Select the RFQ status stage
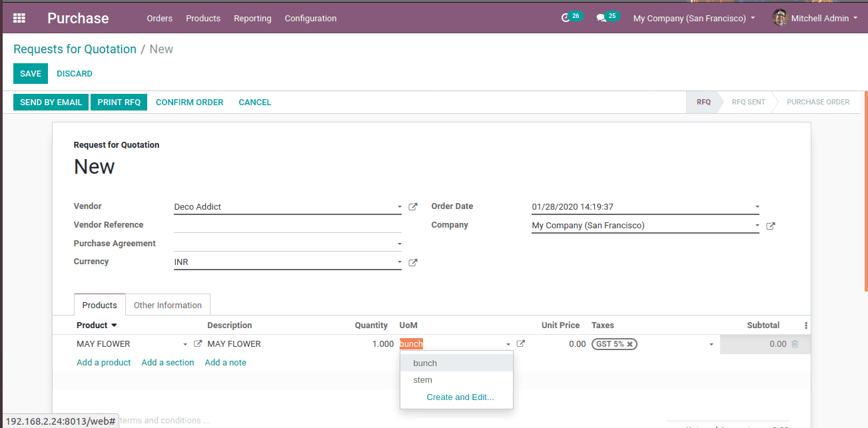This screenshot has height=428, width=868. click(x=703, y=102)
